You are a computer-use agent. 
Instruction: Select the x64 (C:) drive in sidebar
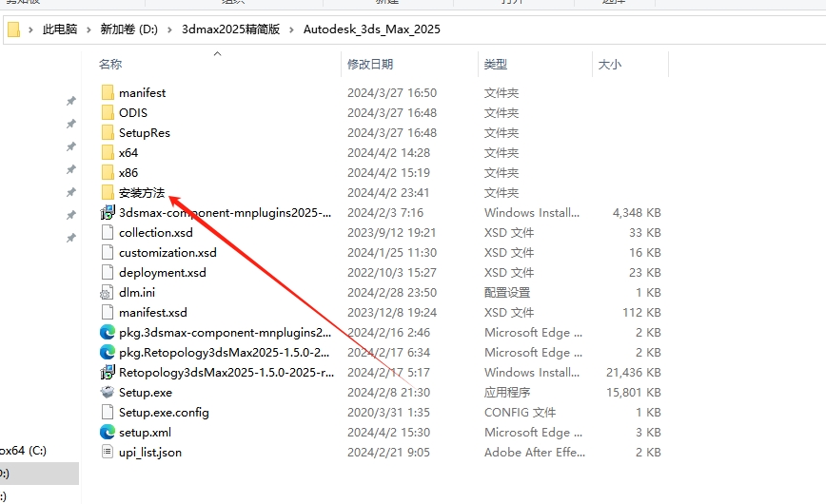(23, 451)
